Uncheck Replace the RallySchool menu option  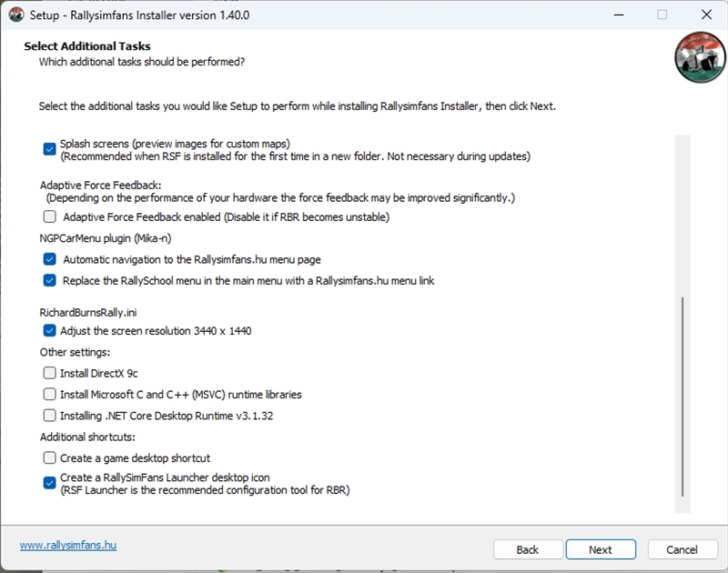point(50,281)
